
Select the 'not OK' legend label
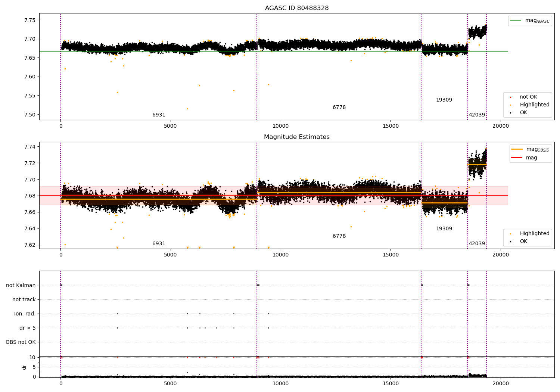point(528,97)
